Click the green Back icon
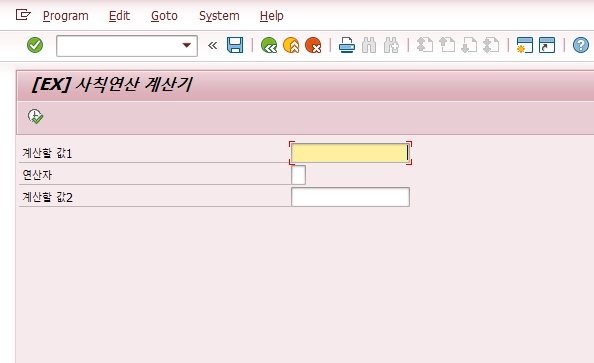 pyautogui.click(x=269, y=45)
